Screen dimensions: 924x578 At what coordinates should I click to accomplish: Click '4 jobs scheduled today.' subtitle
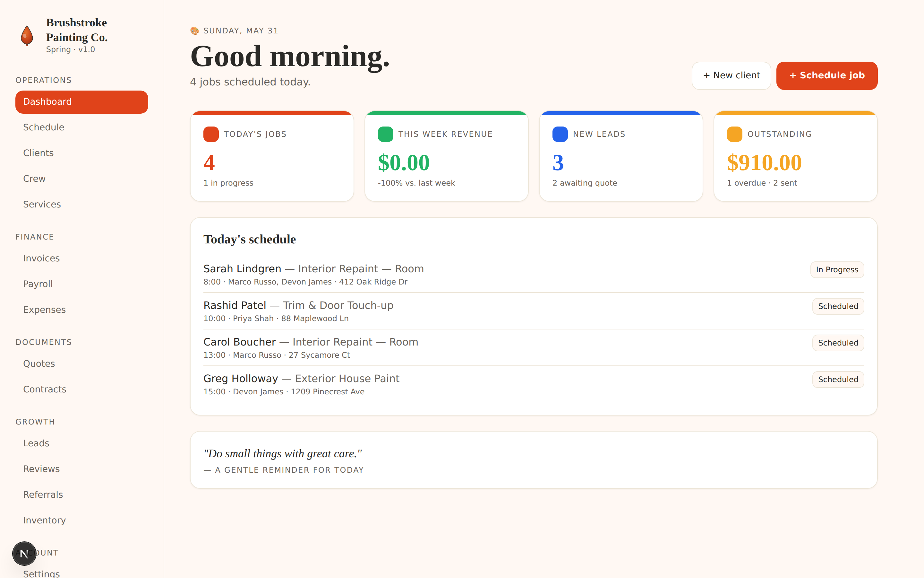coord(250,82)
